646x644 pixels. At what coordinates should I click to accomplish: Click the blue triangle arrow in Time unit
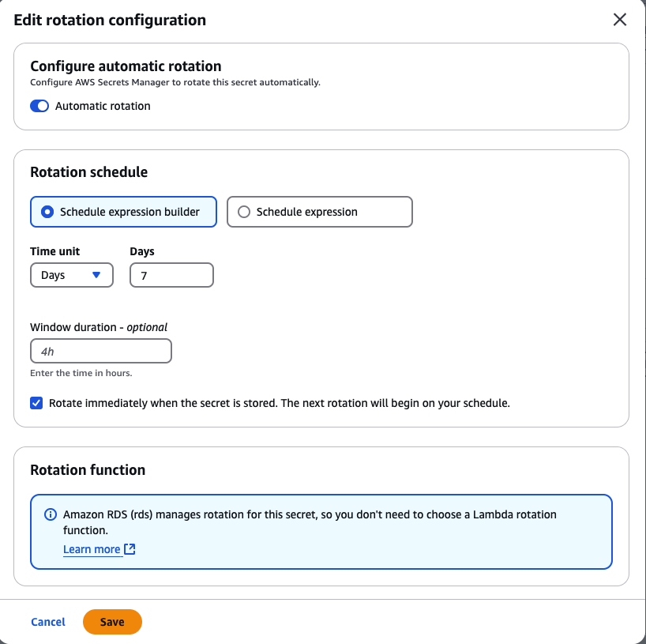[96, 275]
